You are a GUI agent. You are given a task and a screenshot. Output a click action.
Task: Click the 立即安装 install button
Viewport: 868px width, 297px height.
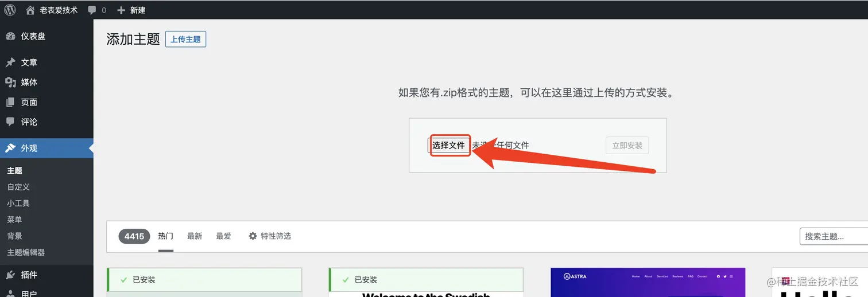point(627,146)
